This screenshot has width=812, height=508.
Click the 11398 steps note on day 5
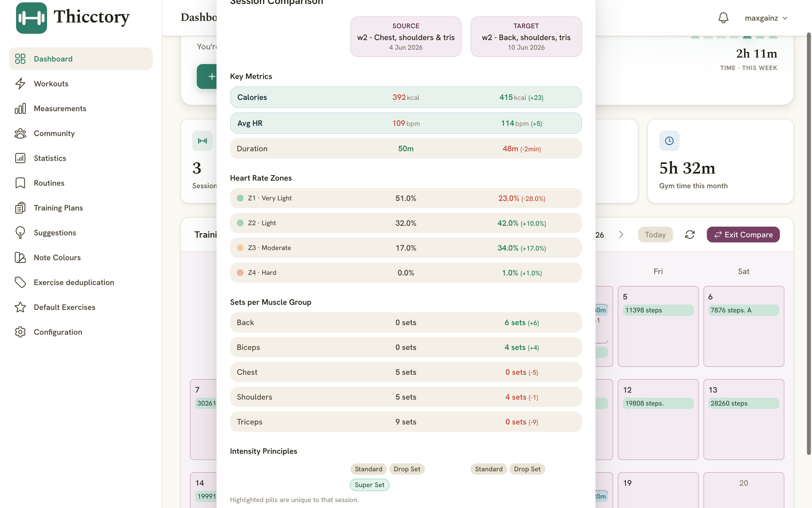click(x=658, y=310)
